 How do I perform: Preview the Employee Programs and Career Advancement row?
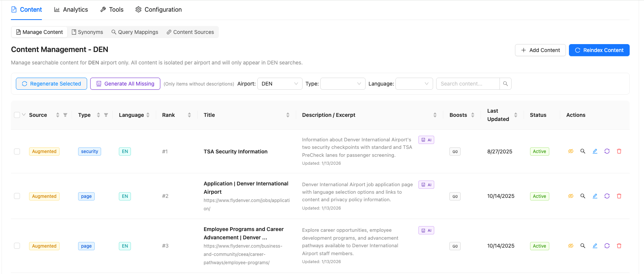(x=583, y=246)
